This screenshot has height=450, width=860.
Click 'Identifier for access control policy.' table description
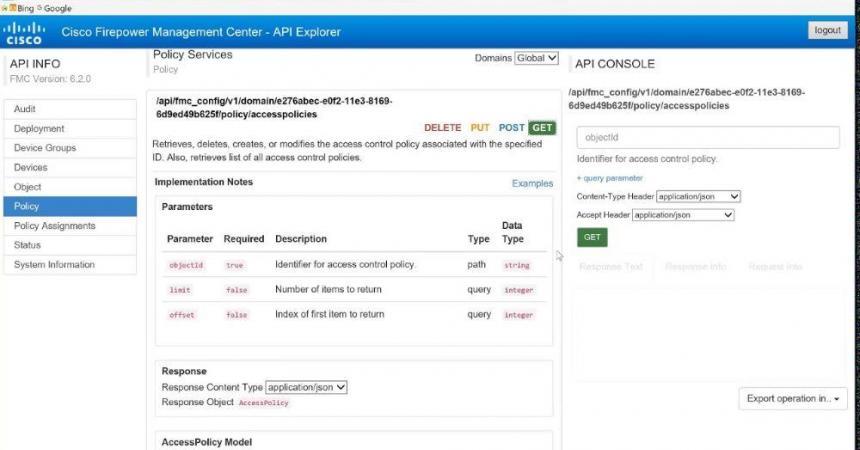click(x=345, y=265)
